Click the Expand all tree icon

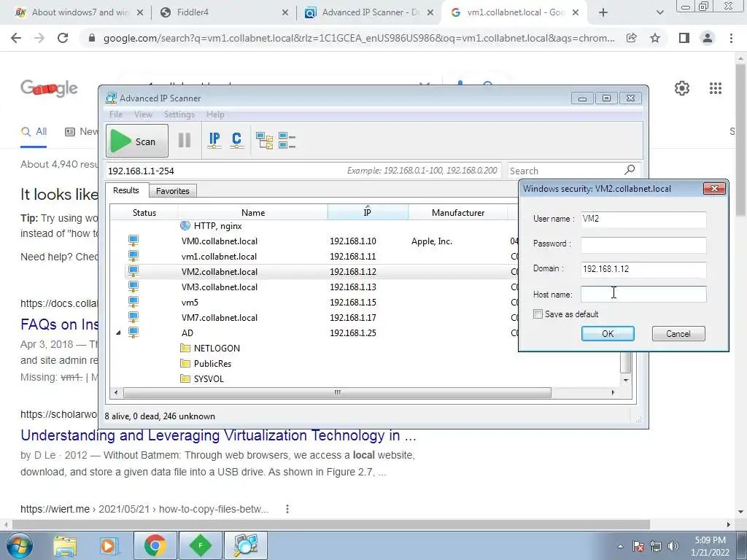click(x=264, y=141)
